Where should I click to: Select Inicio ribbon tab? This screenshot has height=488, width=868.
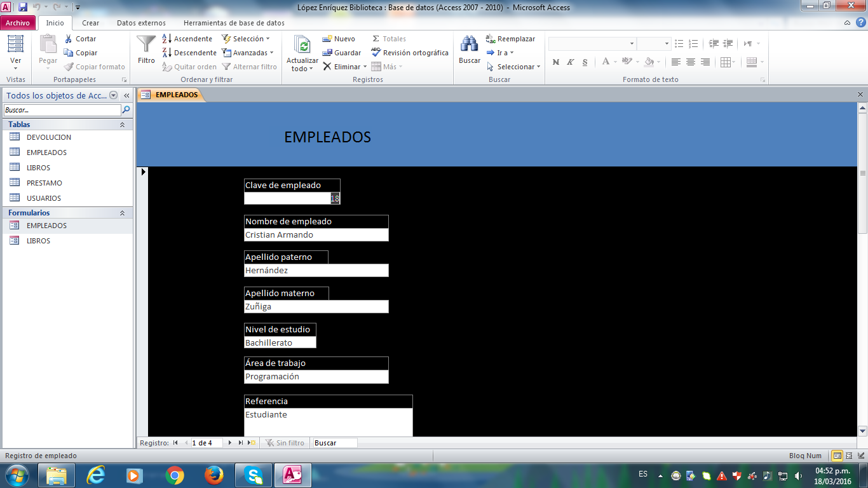(55, 23)
